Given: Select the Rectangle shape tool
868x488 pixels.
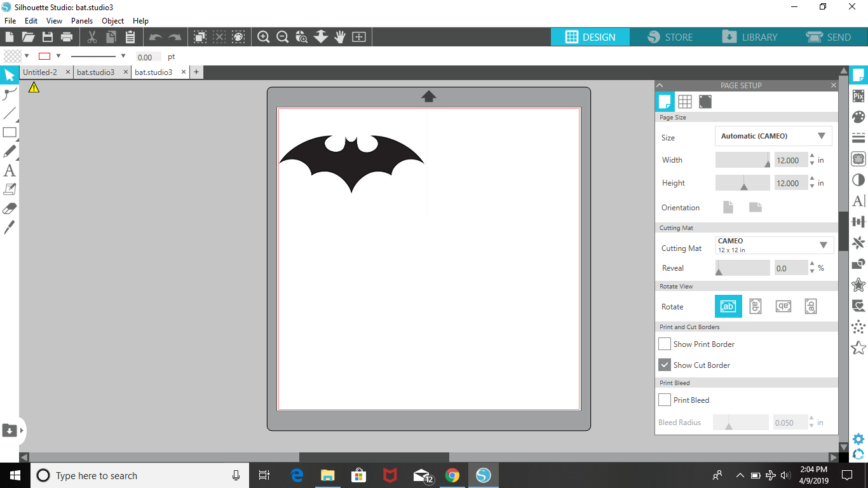Looking at the screenshot, I should 10,133.
